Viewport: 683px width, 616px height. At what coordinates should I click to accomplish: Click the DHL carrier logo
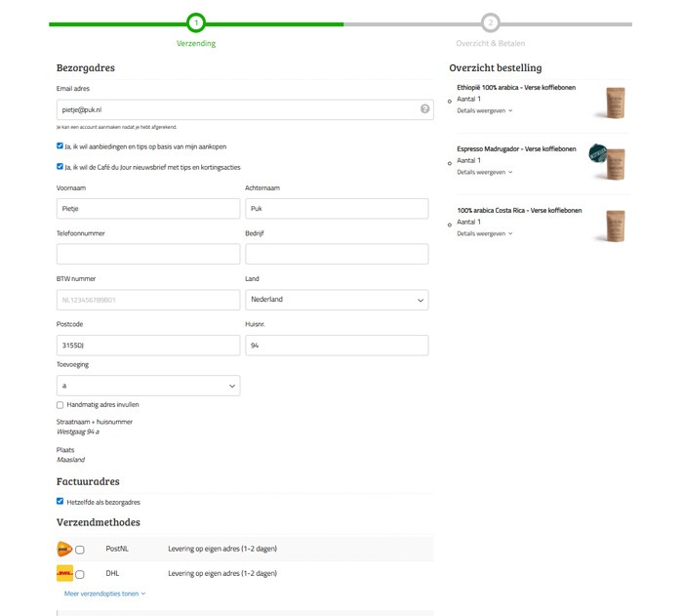click(64, 574)
